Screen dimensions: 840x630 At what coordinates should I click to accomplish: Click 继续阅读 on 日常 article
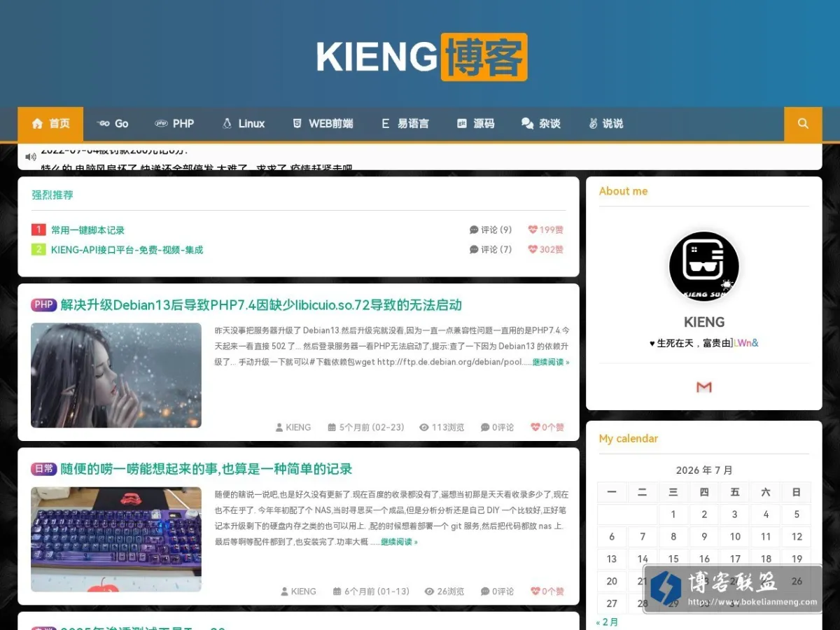pos(399,542)
